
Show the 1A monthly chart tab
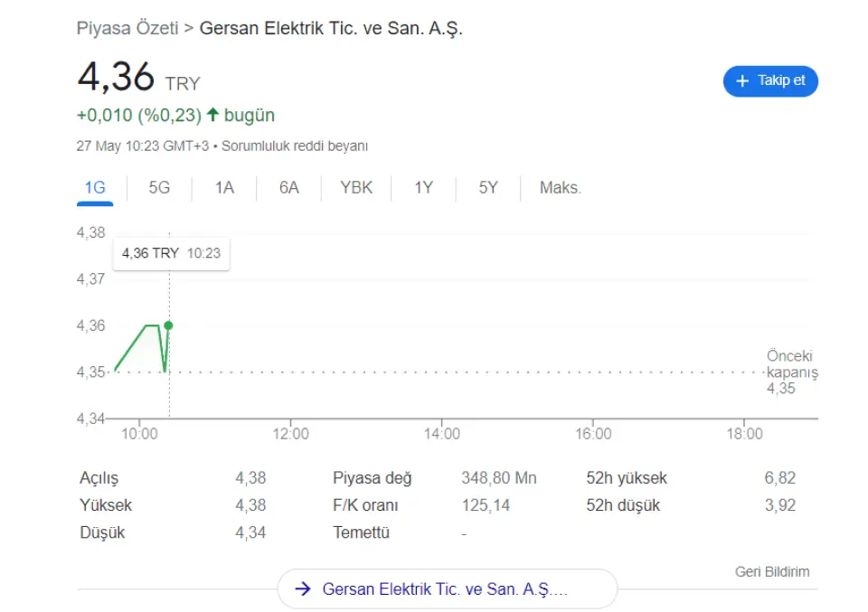[224, 188]
